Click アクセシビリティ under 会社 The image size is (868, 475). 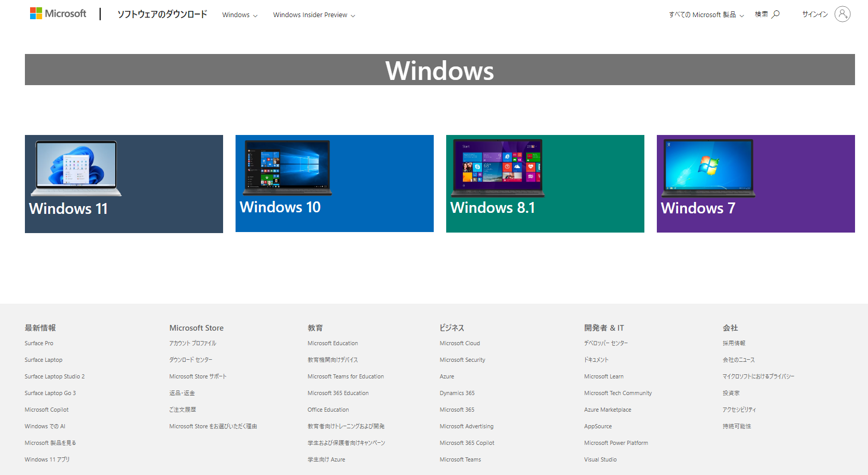pos(739,410)
